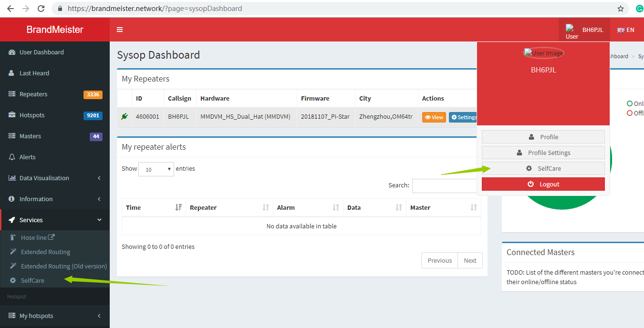
Task: Expand My hotspots submenu chevron
Action: click(x=99, y=316)
